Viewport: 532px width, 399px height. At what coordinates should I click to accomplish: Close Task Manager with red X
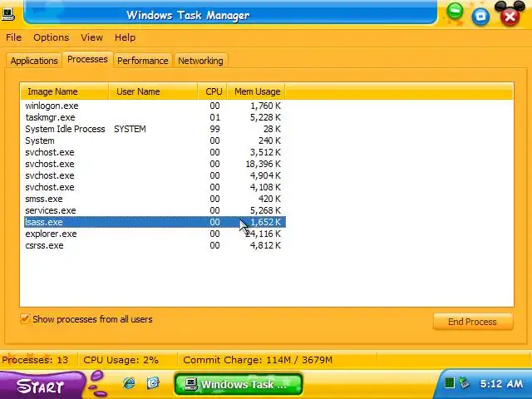tap(510, 17)
